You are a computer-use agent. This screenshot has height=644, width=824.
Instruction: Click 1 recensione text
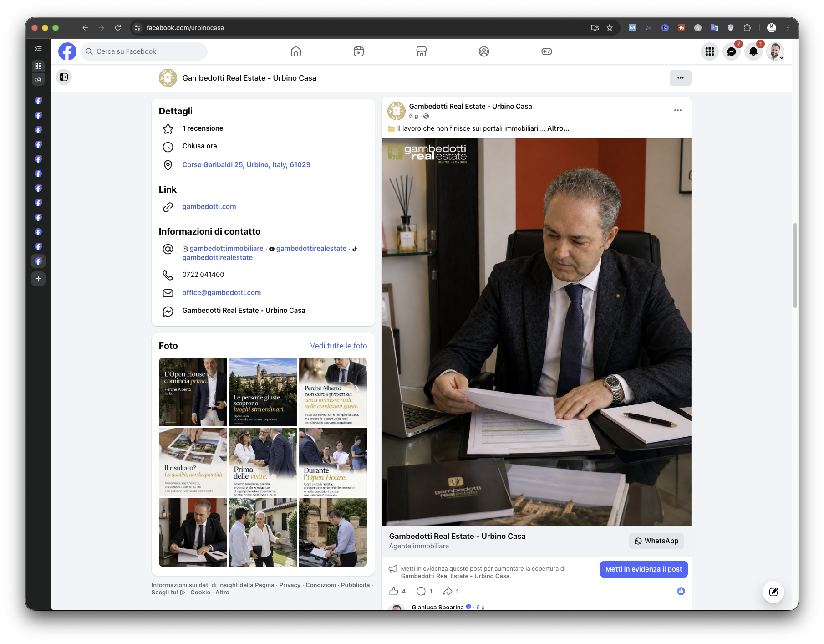[x=203, y=128]
